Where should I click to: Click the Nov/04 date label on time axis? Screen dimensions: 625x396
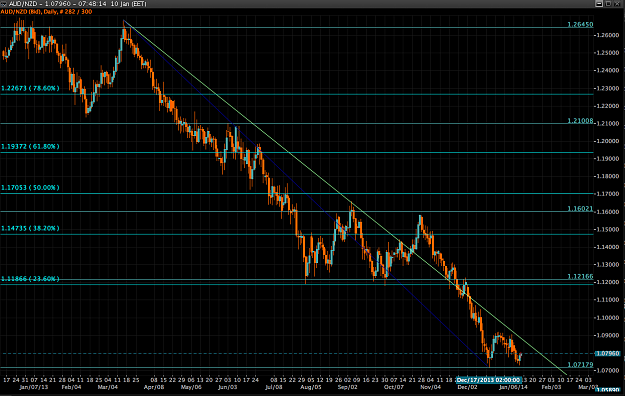(430, 387)
